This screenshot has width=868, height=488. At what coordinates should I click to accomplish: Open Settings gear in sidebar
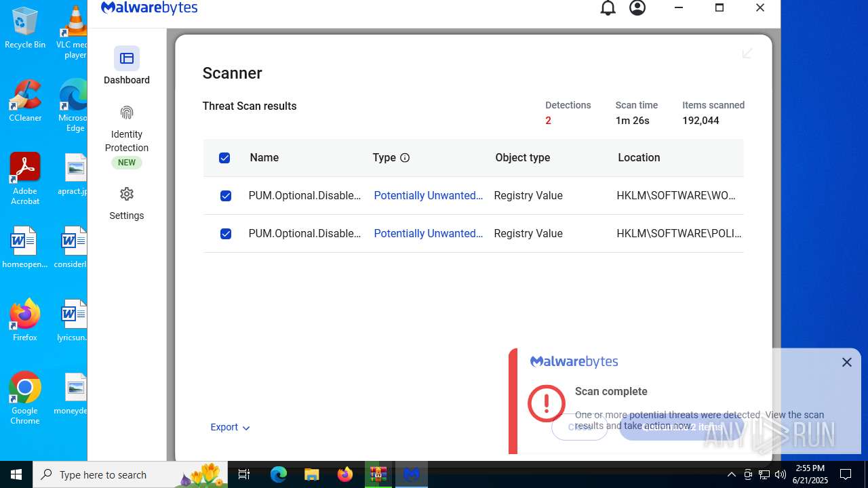(x=127, y=194)
